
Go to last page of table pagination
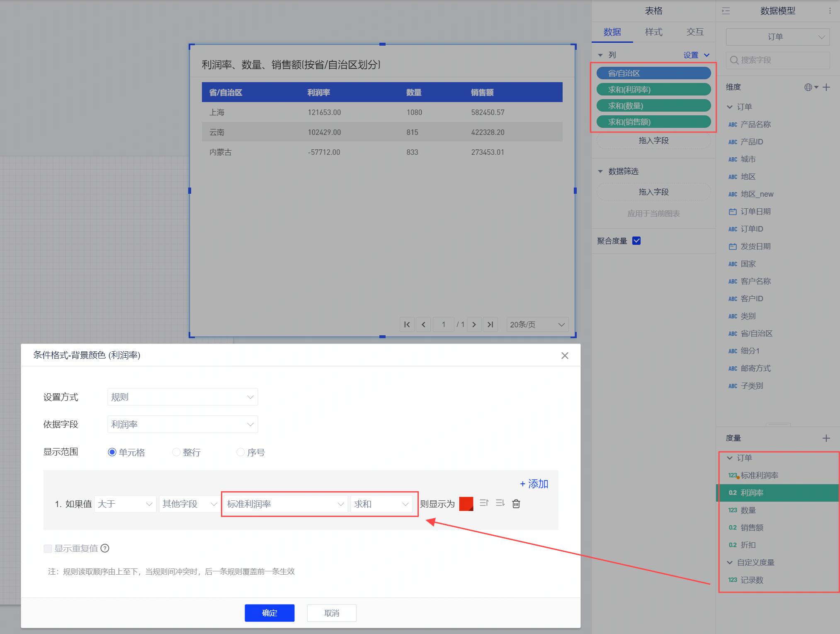point(490,324)
